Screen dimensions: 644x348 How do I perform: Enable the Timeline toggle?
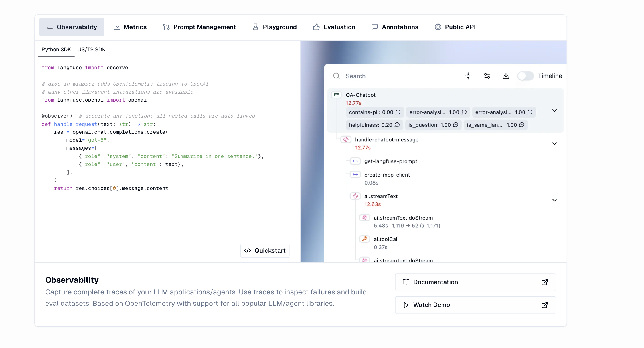[x=525, y=76]
